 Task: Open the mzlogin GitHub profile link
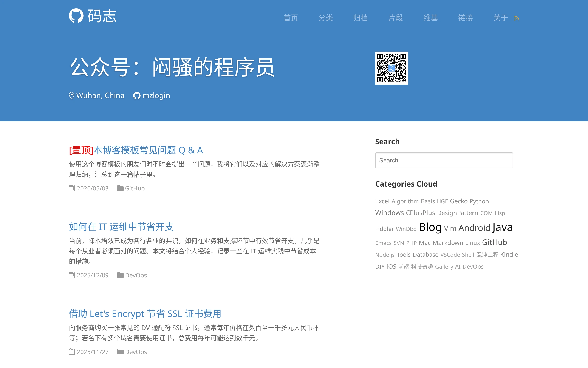click(156, 95)
